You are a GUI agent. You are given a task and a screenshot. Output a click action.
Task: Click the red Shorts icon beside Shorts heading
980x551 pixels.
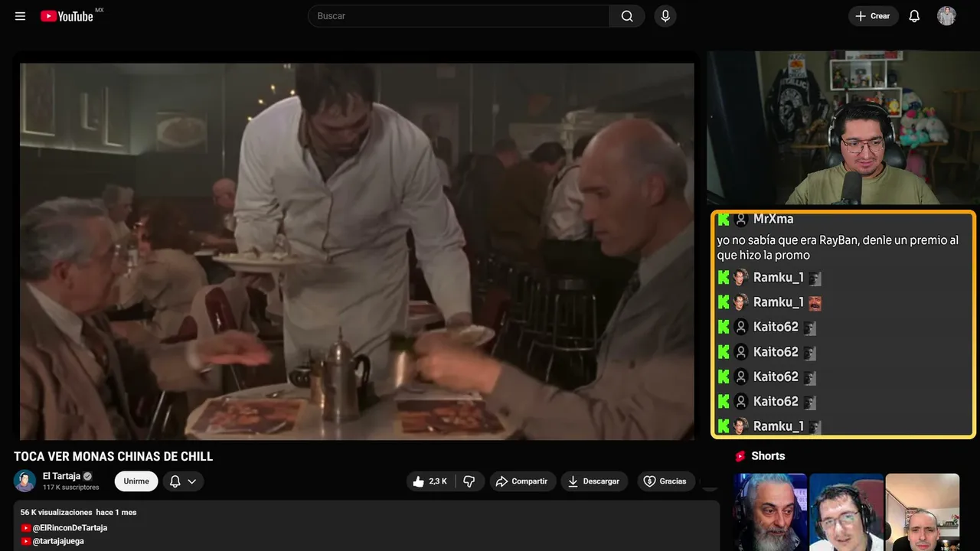740,456
